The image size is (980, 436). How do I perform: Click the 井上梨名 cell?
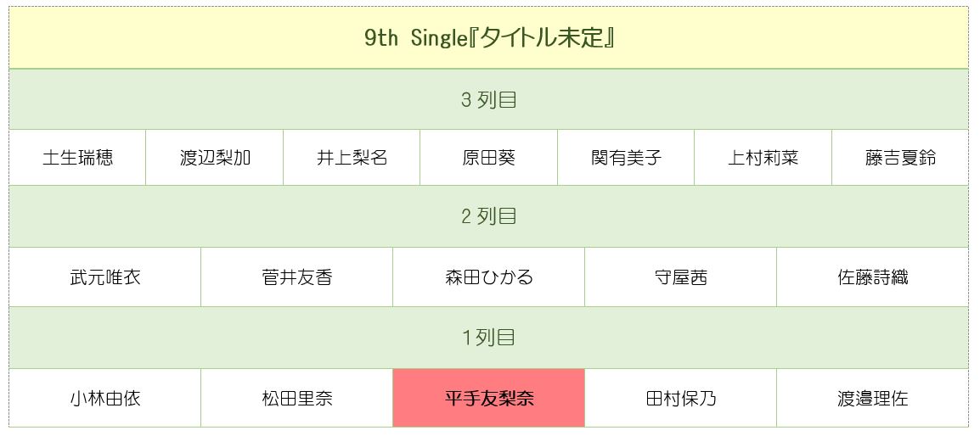point(352,158)
